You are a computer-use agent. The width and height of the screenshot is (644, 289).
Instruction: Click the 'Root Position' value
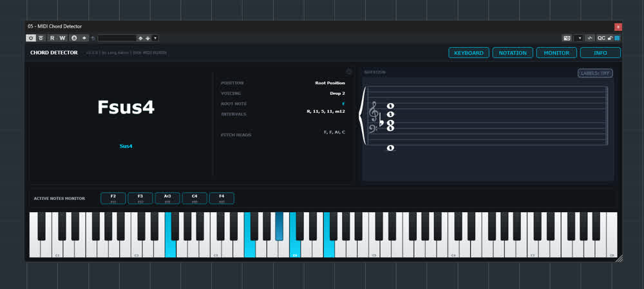click(x=330, y=83)
